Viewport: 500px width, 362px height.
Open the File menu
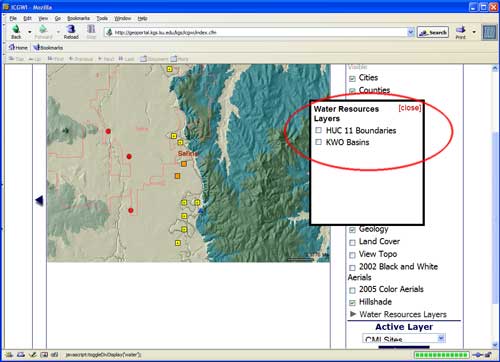pyautogui.click(x=13, y=18)
